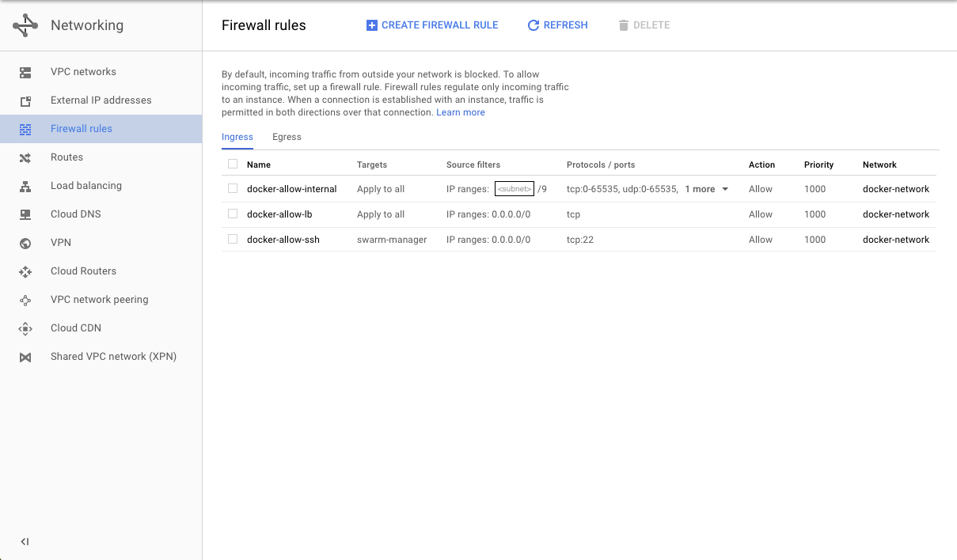The height and width of the screenshot is (560, 957).
Task: Click the VPN globe icon
Action: pos(25,243)
